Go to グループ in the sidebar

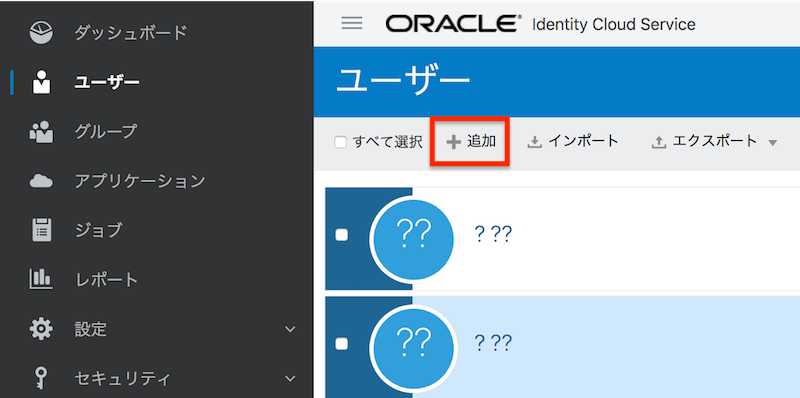pos(106,131)
